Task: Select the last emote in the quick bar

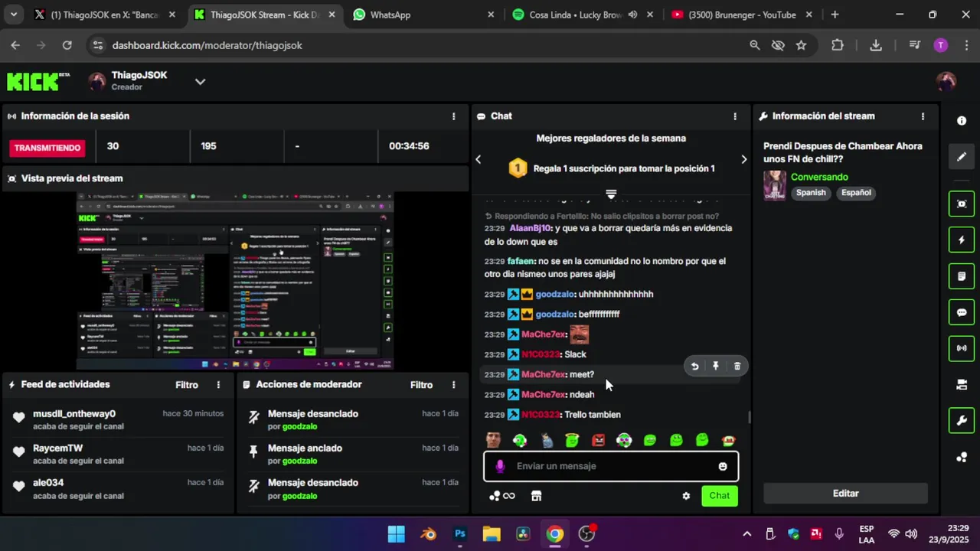Action: 728,440
